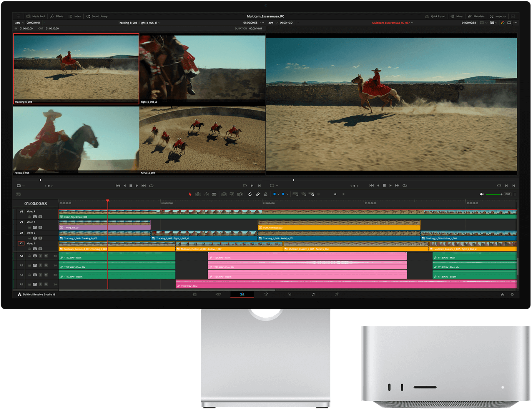532x409 pixels.
Task: Lock the Video 4 track
Action: click(29, 217)
